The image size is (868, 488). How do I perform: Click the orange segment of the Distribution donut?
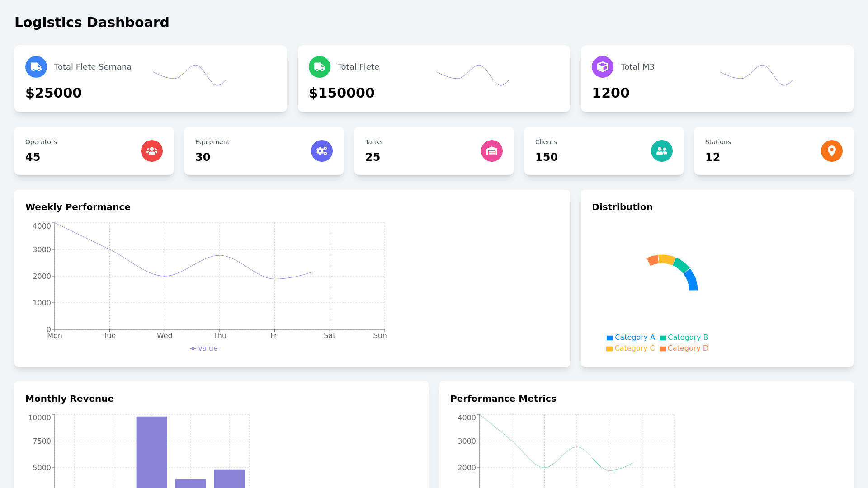click(652, 260)
